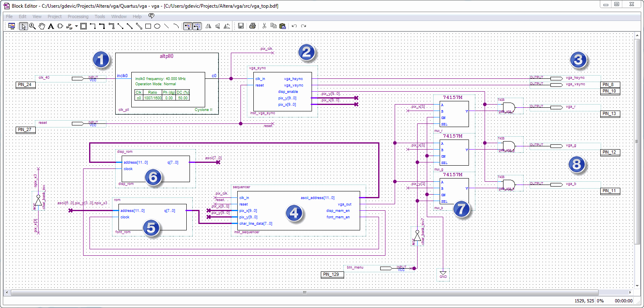The image size is (644, 308).
Task: Toggle the Rubberbanding option
Action: tap(187, 26)
